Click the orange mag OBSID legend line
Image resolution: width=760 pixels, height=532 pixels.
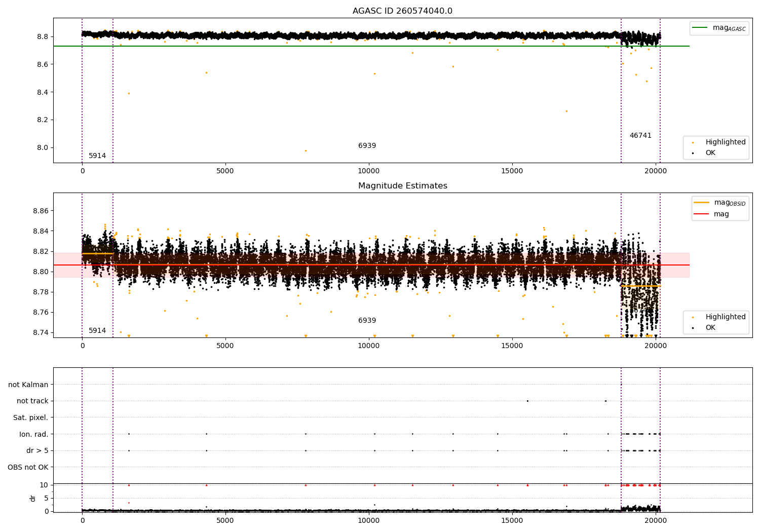(x=702, y=203)
